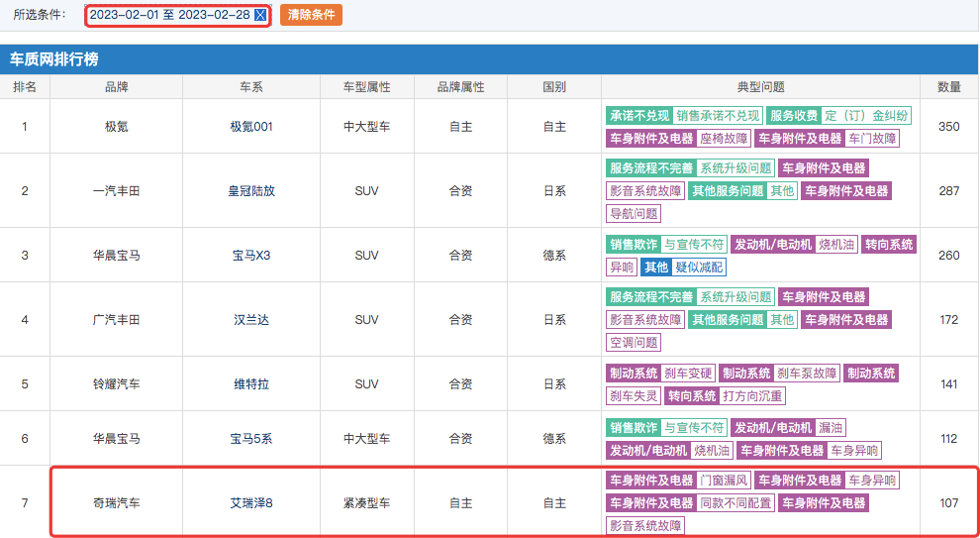Click 日系 in the 维特拉 row
Screen dimensions: 980x538
tap(554, 384)
